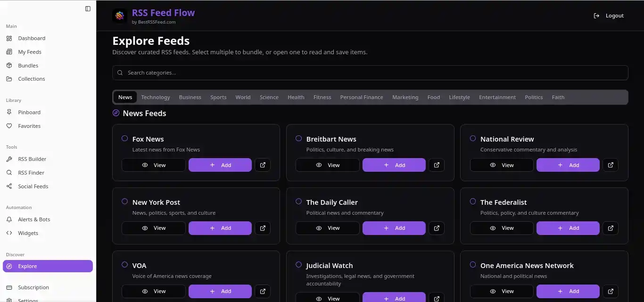The width and height of the screenshot is (644, 302).
Task: Add the VOA feed
Action: [220, 292]
